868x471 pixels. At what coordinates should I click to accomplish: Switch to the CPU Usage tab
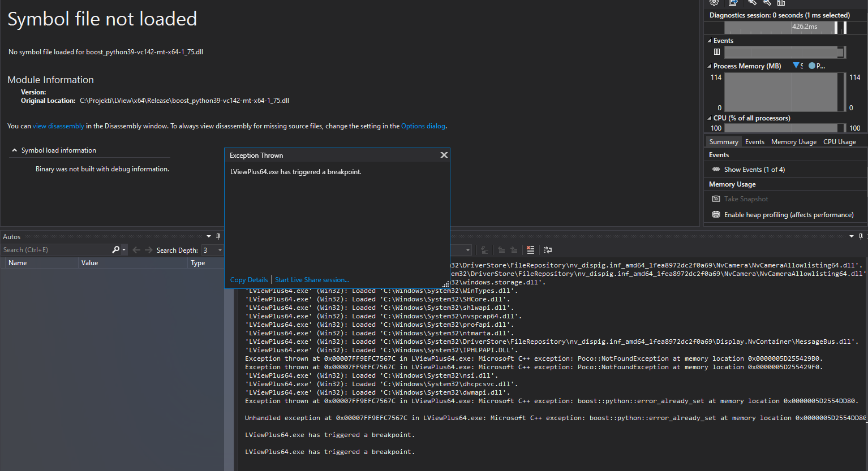(839, 142)
